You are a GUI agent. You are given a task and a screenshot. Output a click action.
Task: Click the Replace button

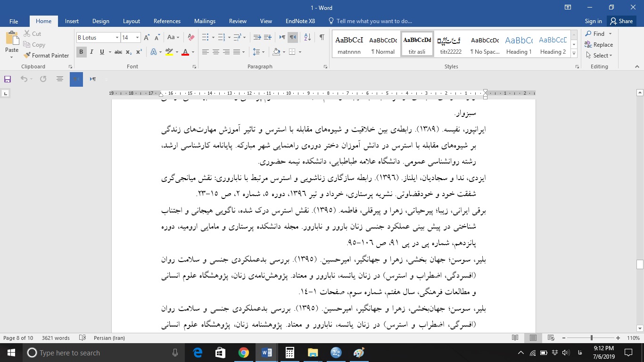click(599, 44)
